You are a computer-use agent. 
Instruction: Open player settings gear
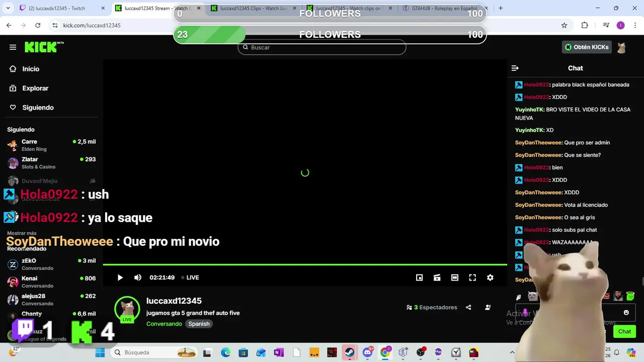point(490,278)
